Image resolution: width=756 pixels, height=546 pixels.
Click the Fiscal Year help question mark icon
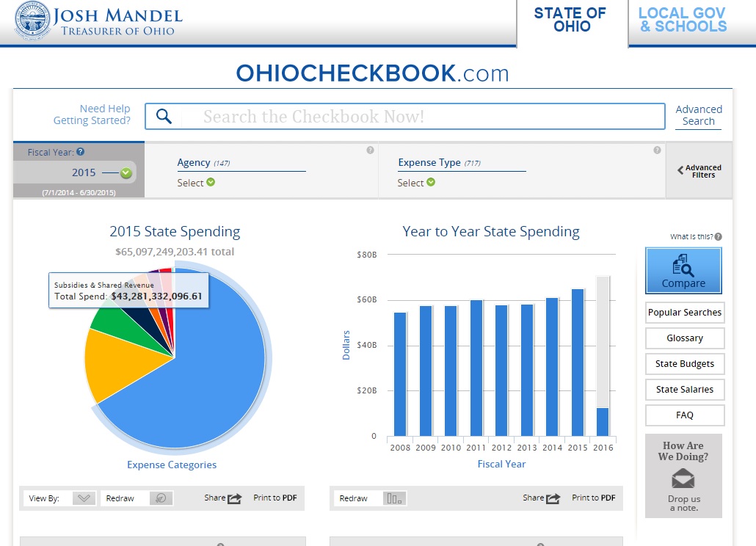(x=81, y=152)
